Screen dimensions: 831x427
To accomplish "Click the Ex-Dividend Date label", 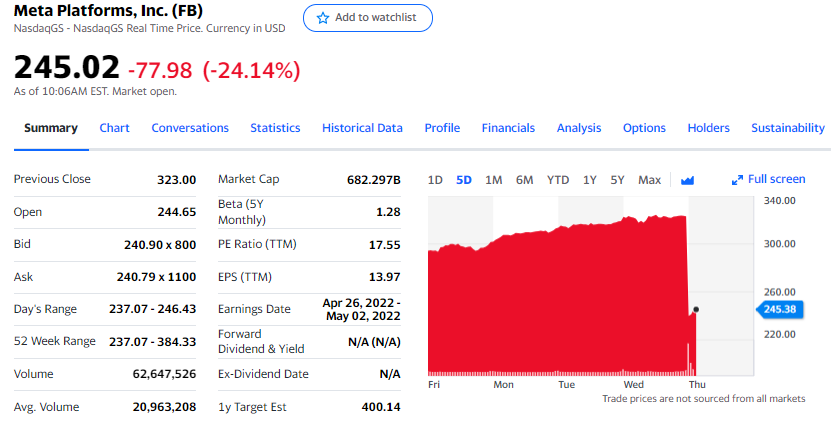I will coord(263,374).
